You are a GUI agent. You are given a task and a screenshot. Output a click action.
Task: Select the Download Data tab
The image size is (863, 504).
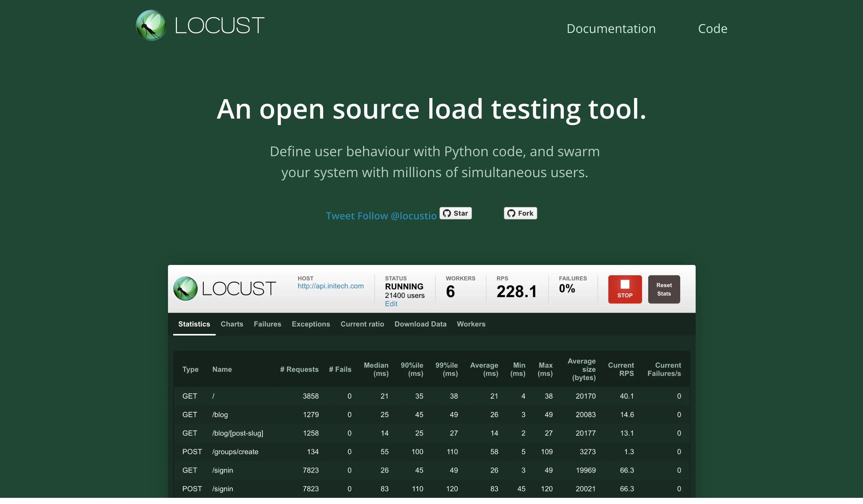pyautogui.click(x=420, y=324)
